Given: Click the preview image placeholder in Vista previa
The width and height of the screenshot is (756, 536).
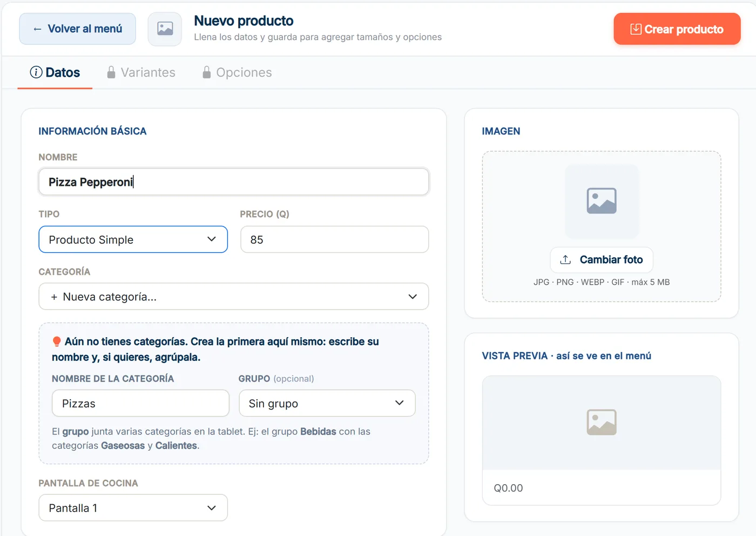Looking at the screenshot, I should (602, 422).
